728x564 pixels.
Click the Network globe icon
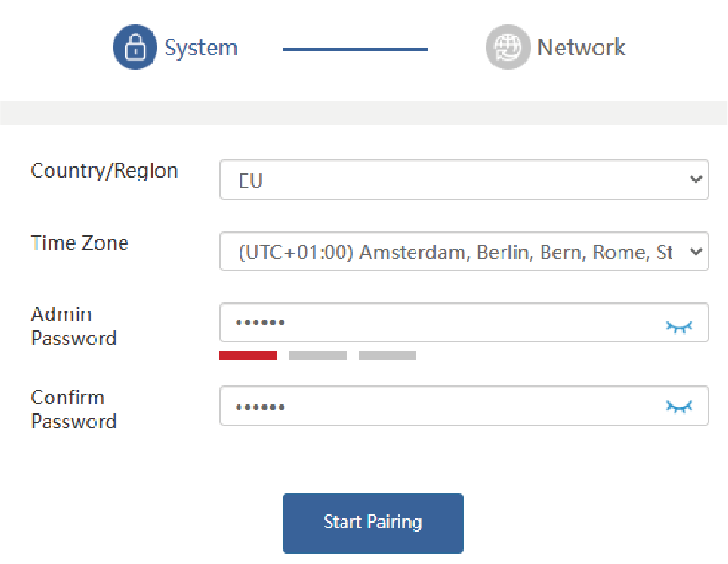coord(507,48)
